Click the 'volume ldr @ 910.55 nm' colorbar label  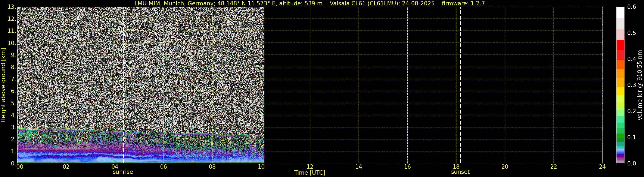pyautogui.click(x=640, y=85)
